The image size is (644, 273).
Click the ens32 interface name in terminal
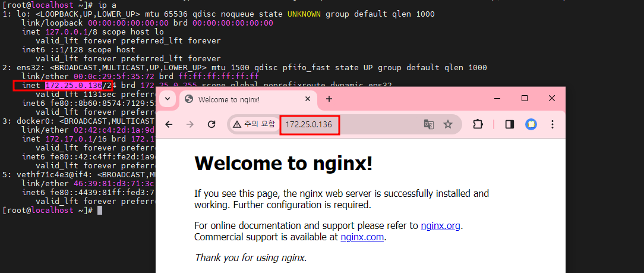[29, 68]
